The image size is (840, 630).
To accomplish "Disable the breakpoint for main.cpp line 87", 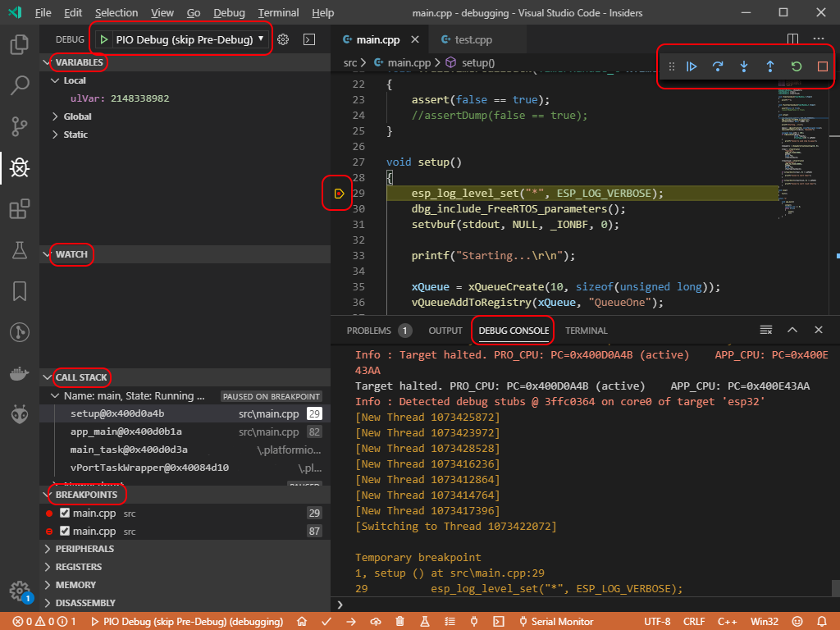I will (66, 531).
